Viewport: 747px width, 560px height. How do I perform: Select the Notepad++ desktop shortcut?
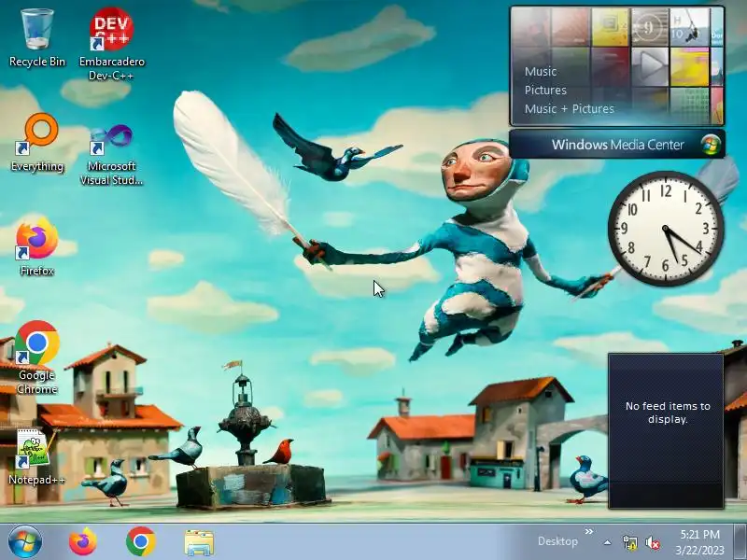[37, 457]
